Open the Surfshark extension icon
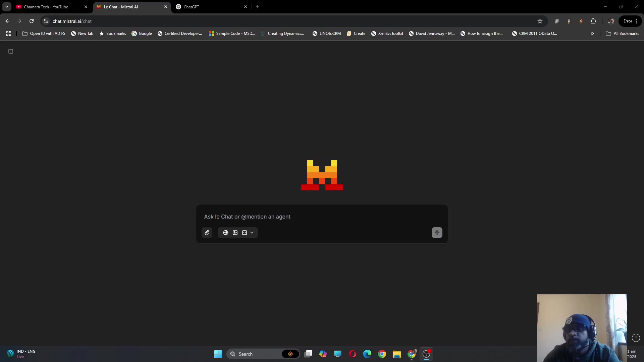644x362 pixels. (557, 21)
